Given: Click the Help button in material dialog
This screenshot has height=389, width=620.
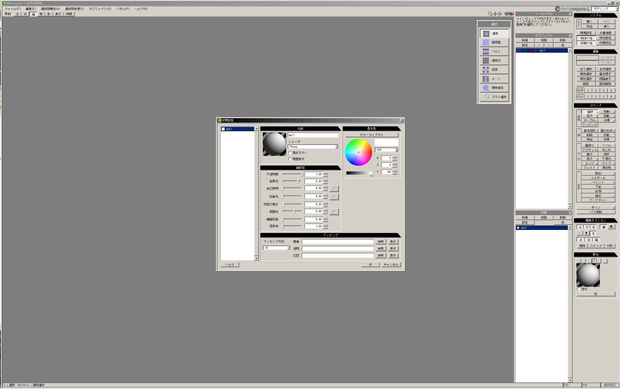Looking at the screenshot, I should [x=230, y=265].
